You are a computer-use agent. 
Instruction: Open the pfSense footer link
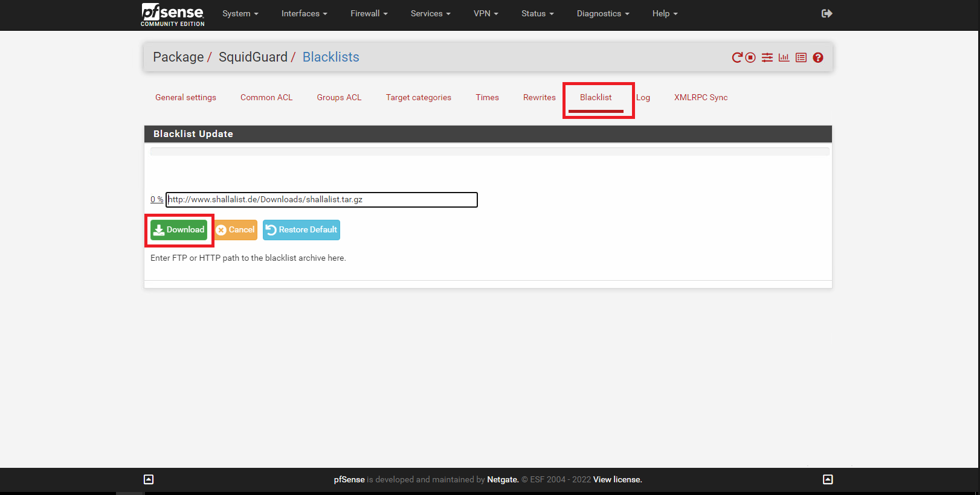[x=349, y=479]
